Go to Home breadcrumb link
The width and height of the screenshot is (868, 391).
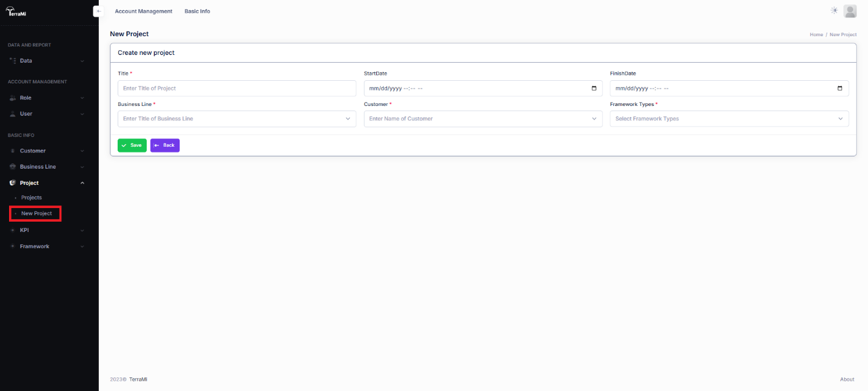(x=816, y=34)
